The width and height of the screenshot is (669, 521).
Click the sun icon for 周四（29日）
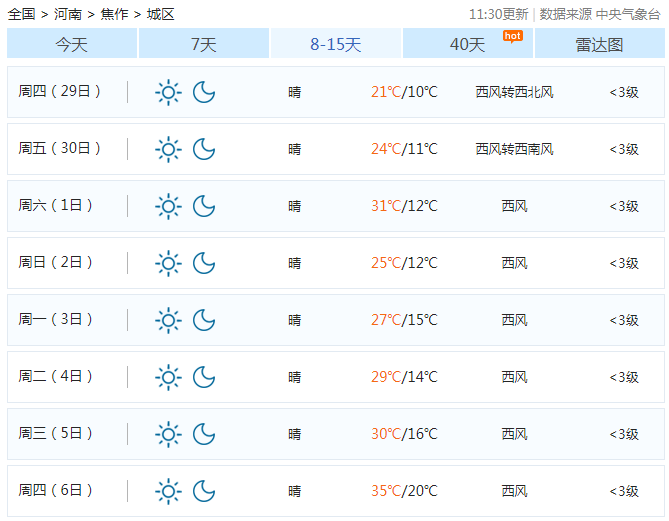pos(168,92)
